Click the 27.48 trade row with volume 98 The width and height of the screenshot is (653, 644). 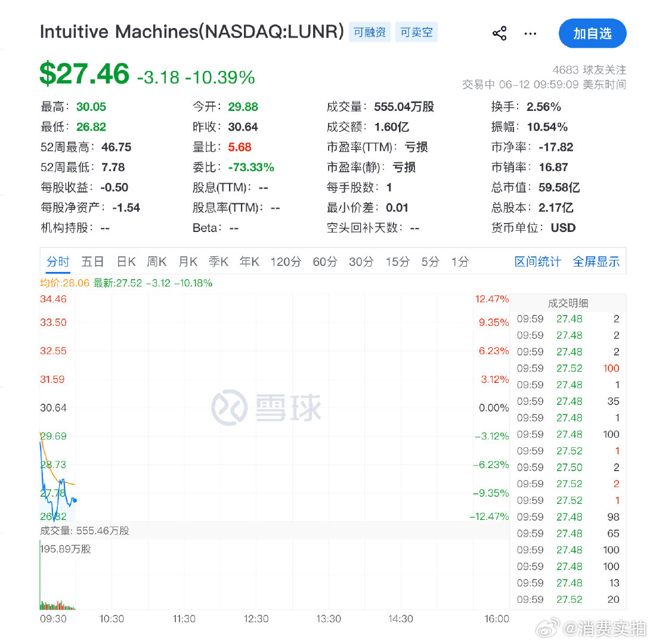click(x=568, y=517)
